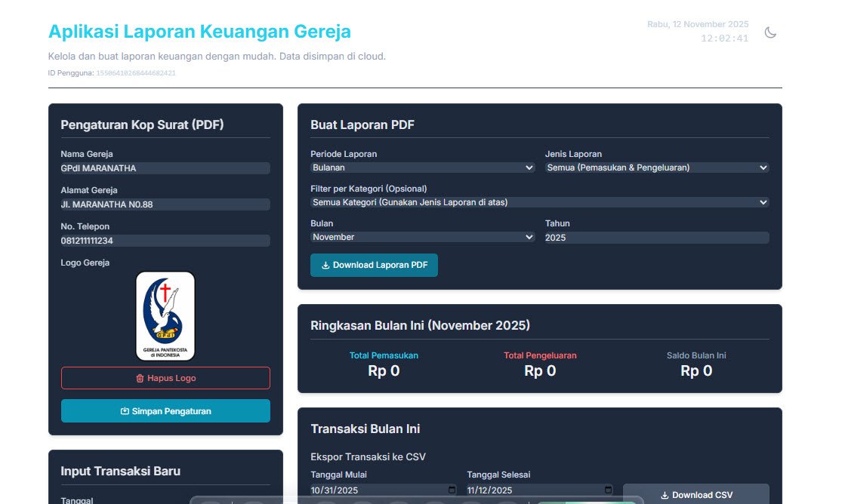Click the Total Pemasukan label

[x=384, y=355]
